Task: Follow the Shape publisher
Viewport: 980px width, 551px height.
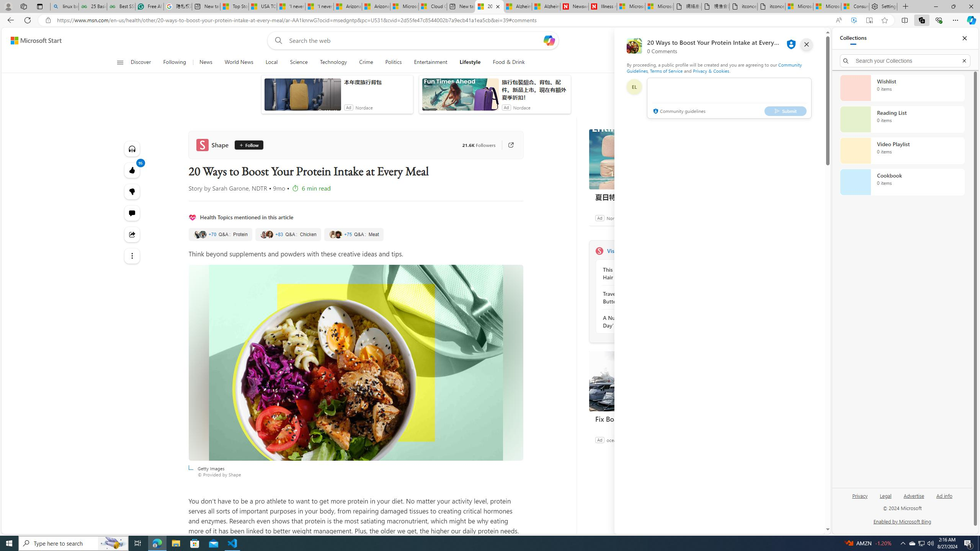Action: tap(248, 145)
